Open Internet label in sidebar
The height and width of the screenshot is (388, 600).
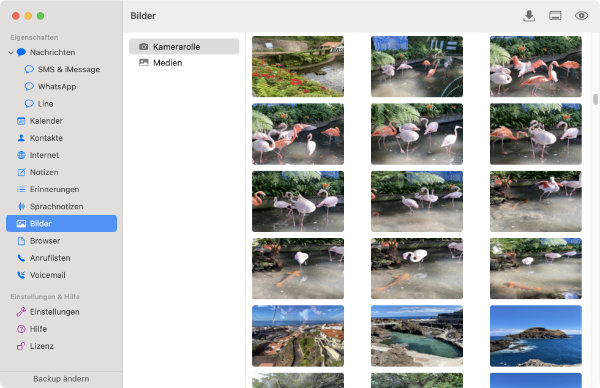coord(44,155)
